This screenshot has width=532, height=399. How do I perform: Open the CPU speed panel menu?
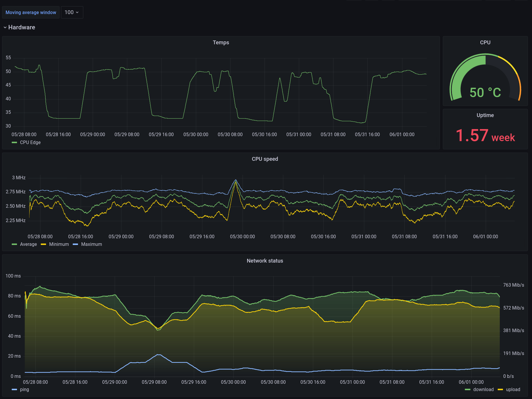(265, 159)
